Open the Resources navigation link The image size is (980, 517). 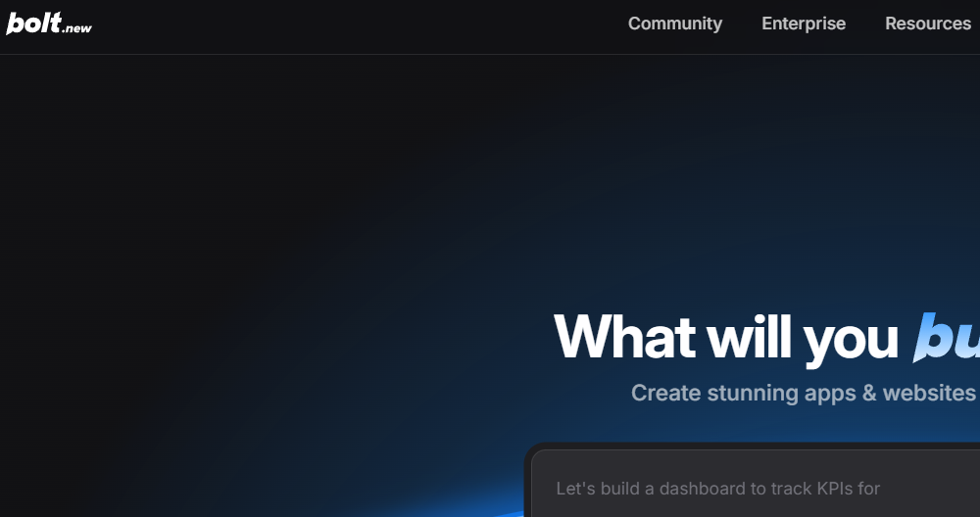[x=927, y=23]
